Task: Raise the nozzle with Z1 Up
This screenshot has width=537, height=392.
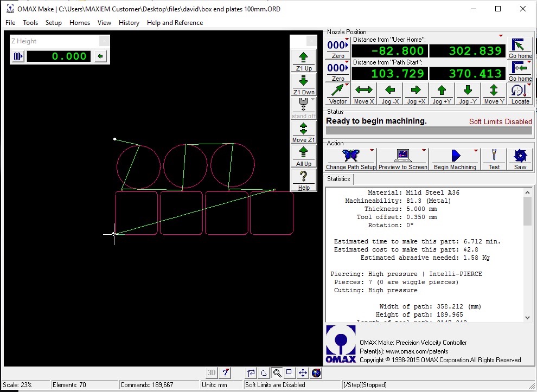Action: pyautogui.click(x=303, y=61)
